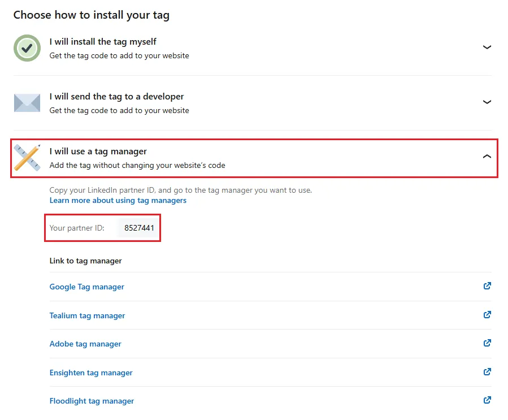Click the 'I will use a tag manager' header
508x420 pixels.
pyautogui.click(x=98, y=151)
